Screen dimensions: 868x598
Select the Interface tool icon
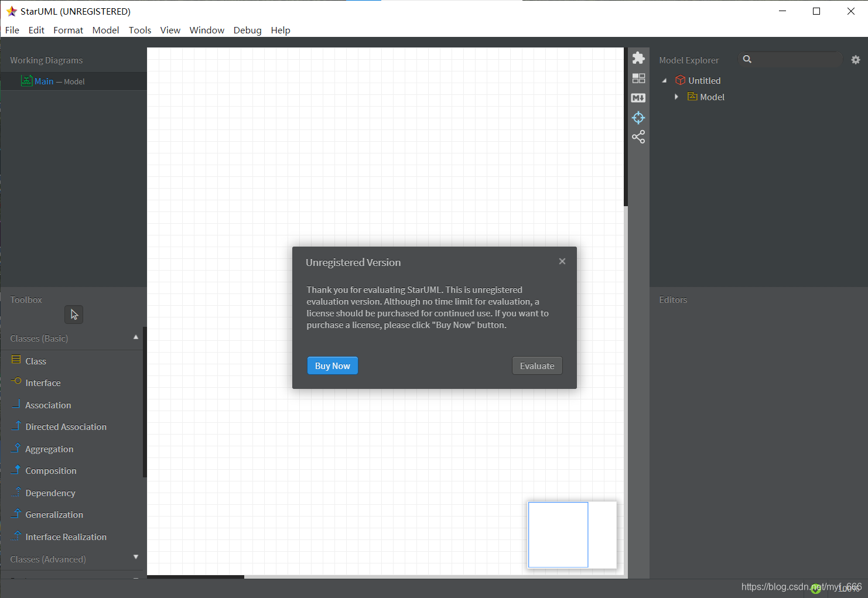tap(16, 381)
